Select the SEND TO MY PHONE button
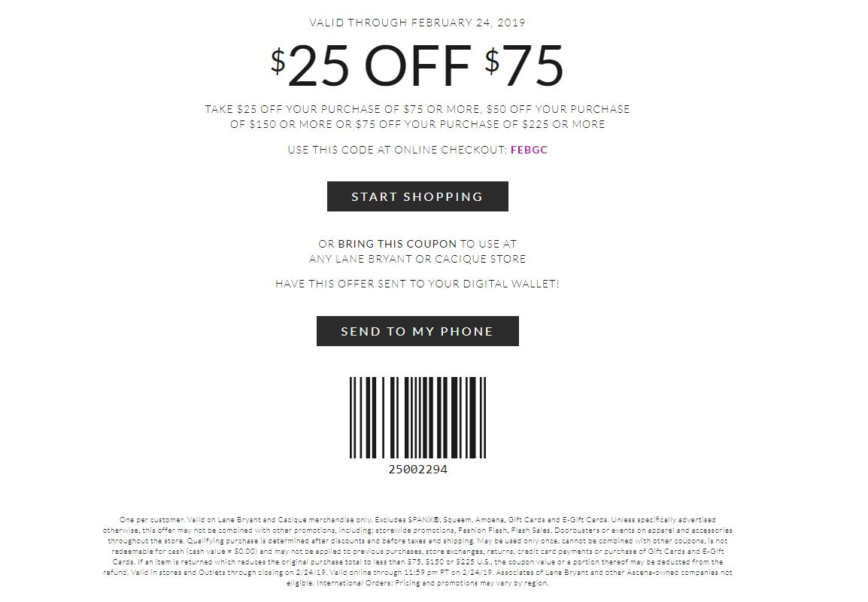This screenshot has height=602, width=868. click(x=417, y=331)
